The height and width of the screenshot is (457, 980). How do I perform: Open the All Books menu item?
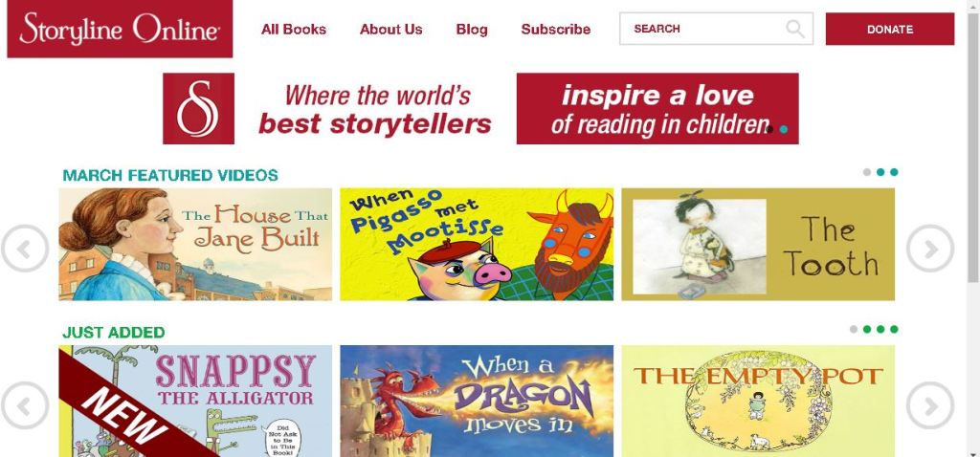click(x=294, y=30)
